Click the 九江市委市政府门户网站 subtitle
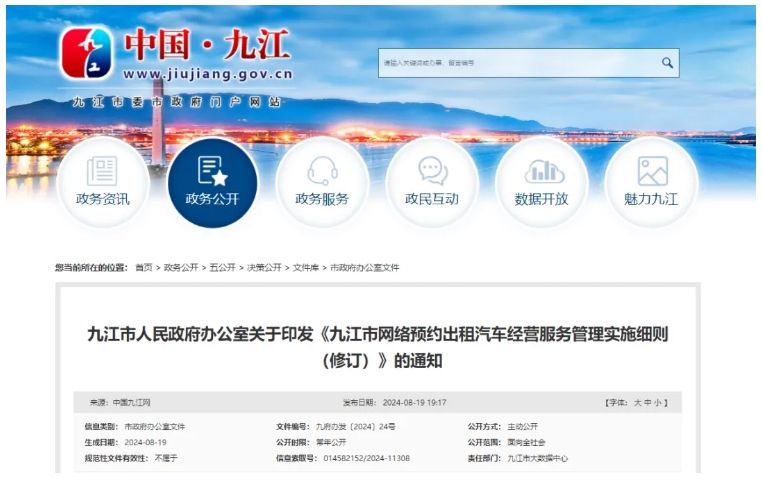The width and height of the screenshot is (762, 491). coord(177,102)
